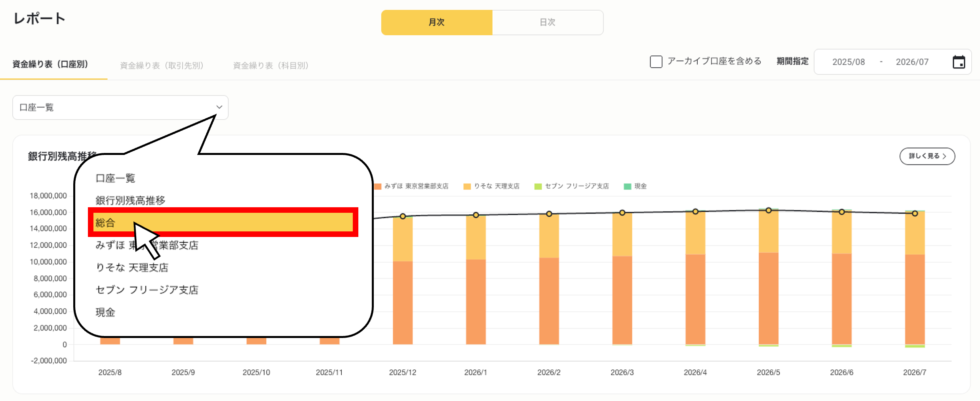Toggle the 現金 legend green swatch
This screenshot has width=980, height=401.
tap(627, 187)
